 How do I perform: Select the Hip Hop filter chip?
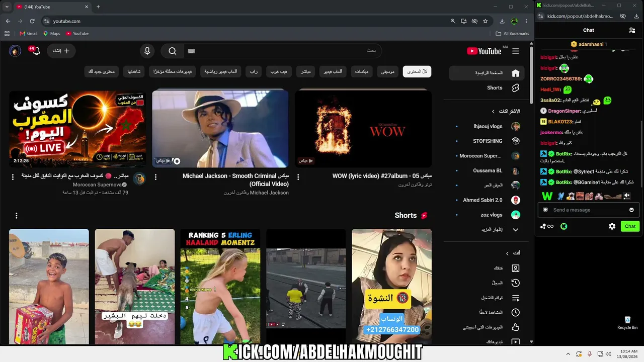pos(279,72)
